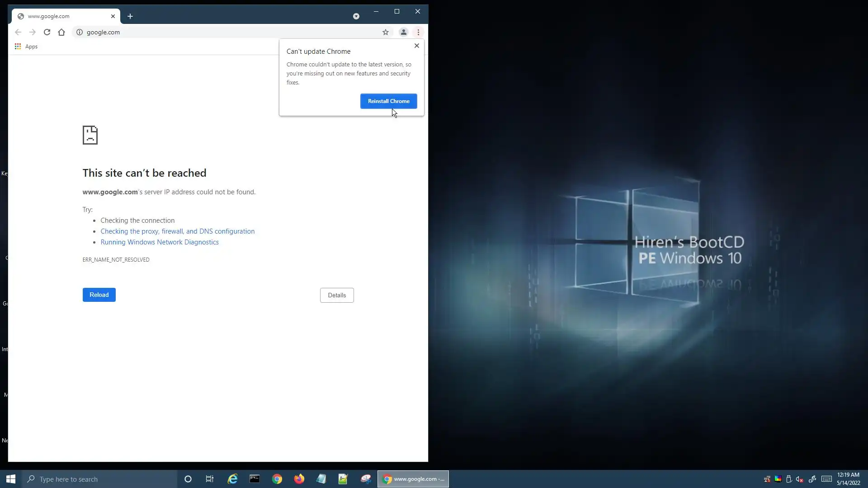868x488 pixels.
Task: Click the Chrome reload page icon
Action: pyautogui.click(x=47, y=32)
